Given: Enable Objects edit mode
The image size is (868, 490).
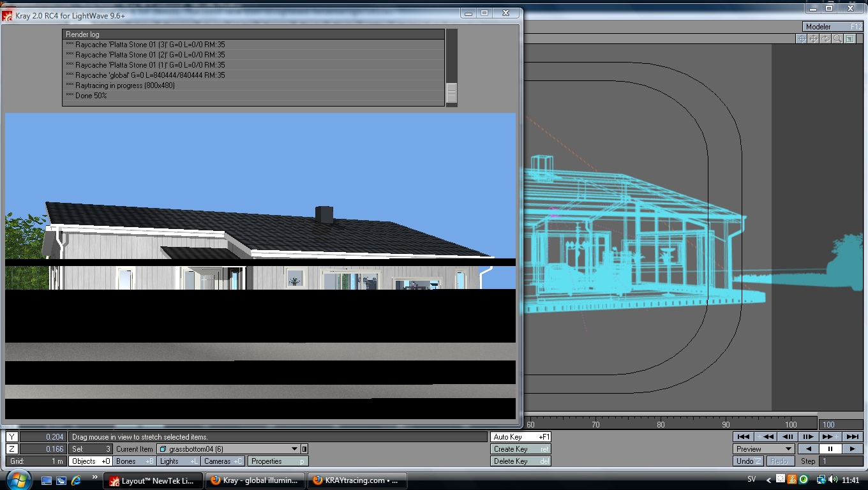Looking at the screenshot, I should pyautogui.click(x=90, y=461).
